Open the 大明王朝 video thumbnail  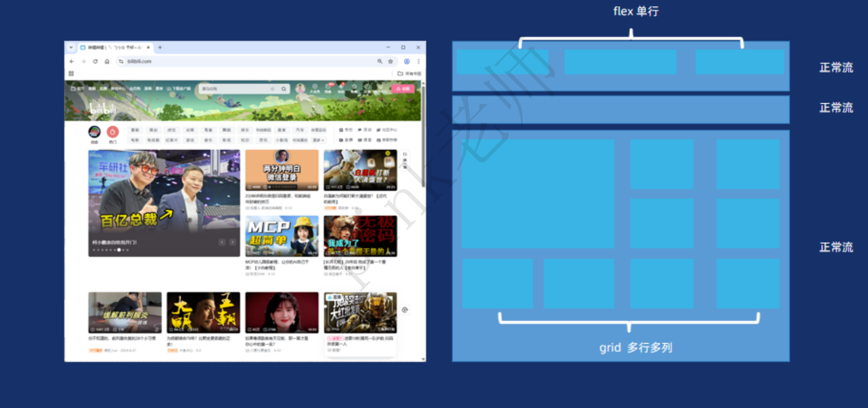(203, 312)
